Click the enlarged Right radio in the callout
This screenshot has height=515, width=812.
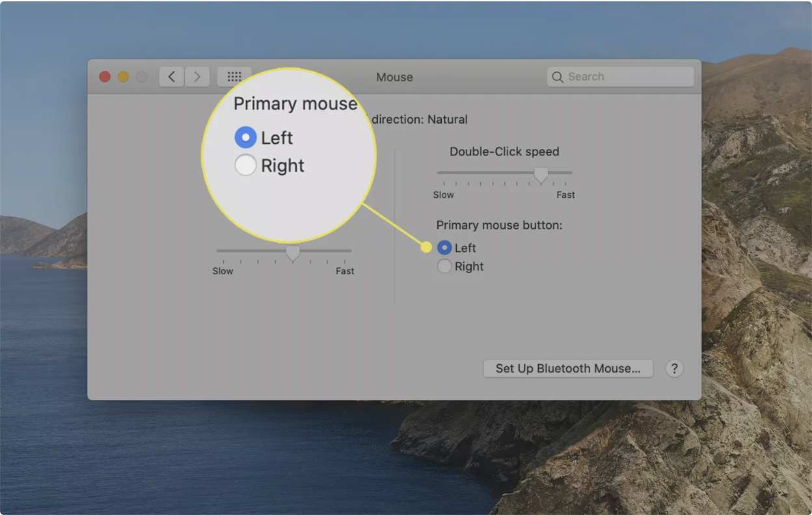[x=245, y=166]
